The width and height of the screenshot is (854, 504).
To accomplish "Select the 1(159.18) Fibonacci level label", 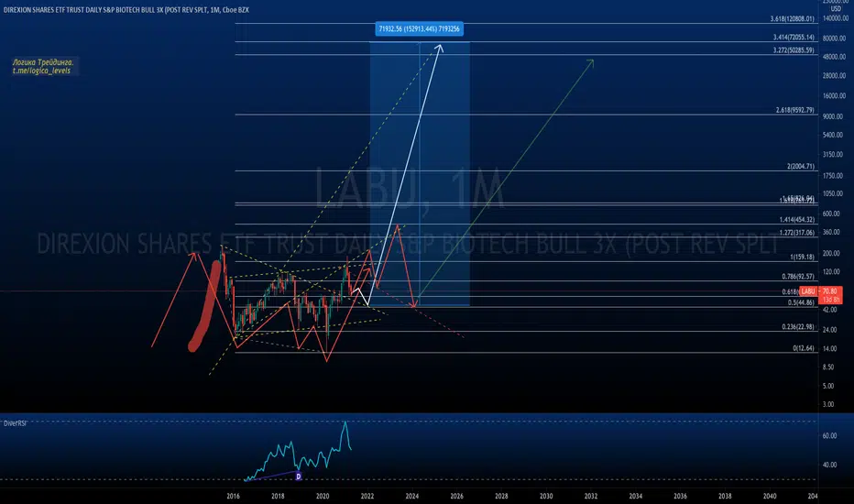I will pos(803,257).
